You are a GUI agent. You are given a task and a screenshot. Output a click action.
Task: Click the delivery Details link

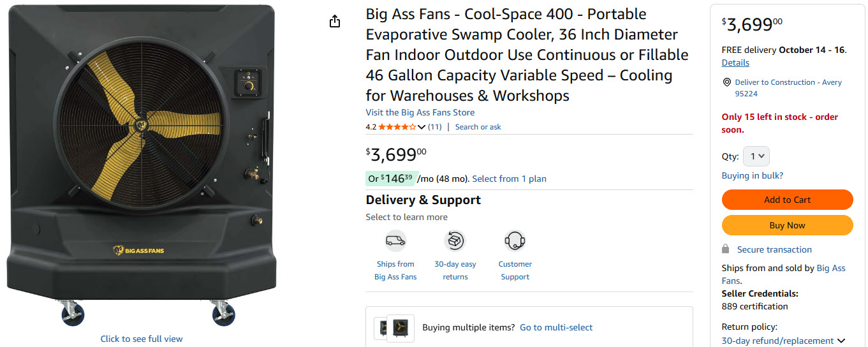(735, 63)
